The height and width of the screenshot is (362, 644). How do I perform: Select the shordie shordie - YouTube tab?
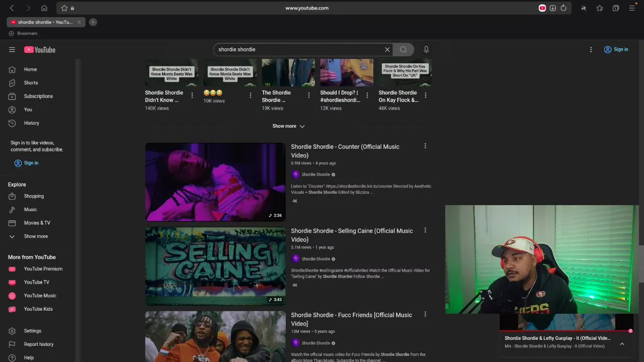point(45,22)
